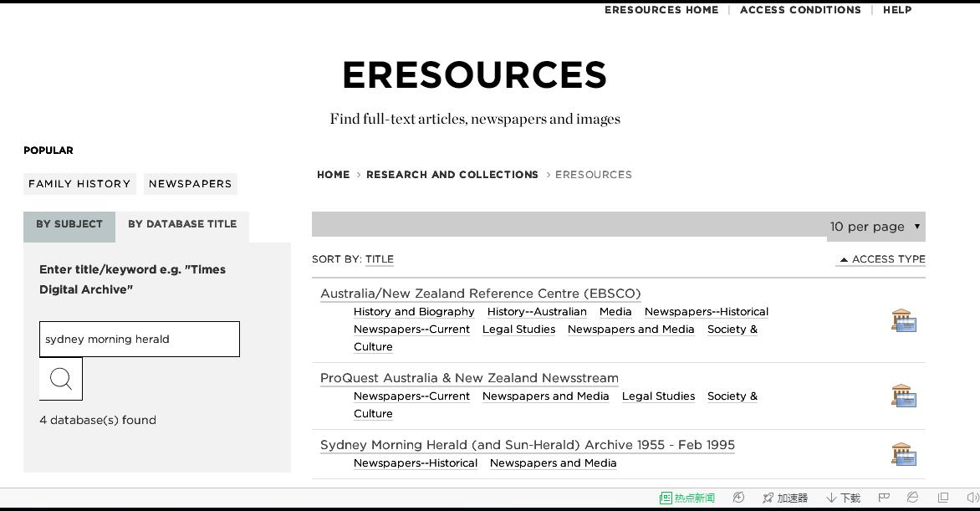The height and width of the screenshot is (511, 980).
Task: Click Newspapers and Media tag under EBSCO result
Action: coord(630,329)
